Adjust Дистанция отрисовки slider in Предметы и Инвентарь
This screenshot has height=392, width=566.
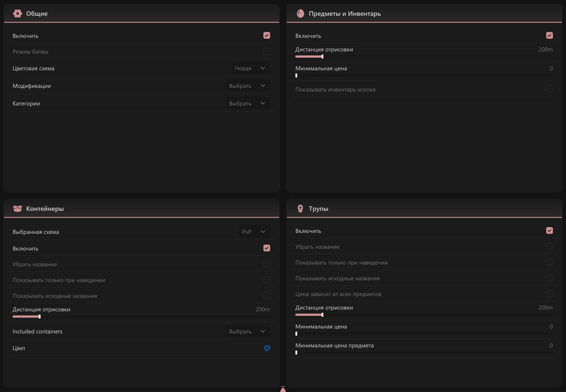coord(424,57)
